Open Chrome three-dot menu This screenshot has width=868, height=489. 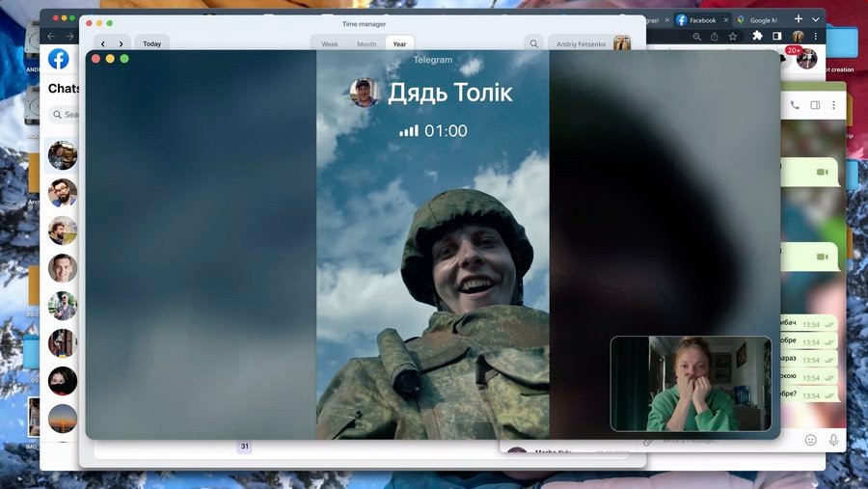point(815,36)
